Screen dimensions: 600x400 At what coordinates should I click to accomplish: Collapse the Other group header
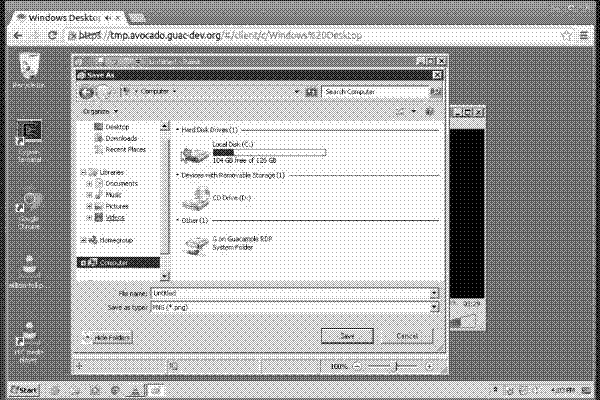click(178, 221)
